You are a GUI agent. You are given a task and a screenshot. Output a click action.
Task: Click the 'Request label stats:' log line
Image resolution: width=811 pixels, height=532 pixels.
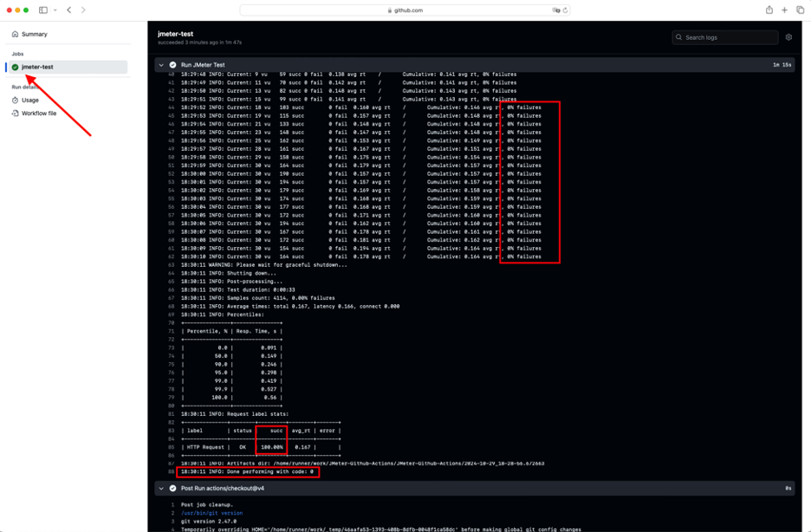pyautogui.click(x=235, y=413)
